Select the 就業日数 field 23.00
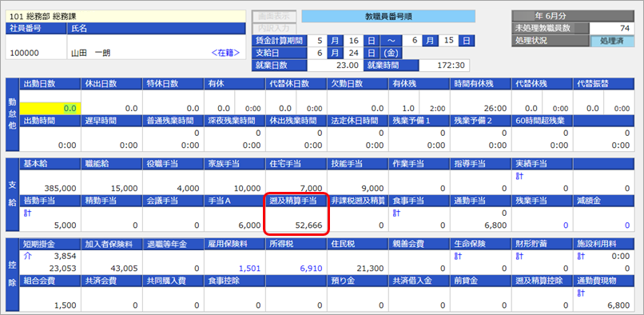644x315 pixels. pos(336,65)
